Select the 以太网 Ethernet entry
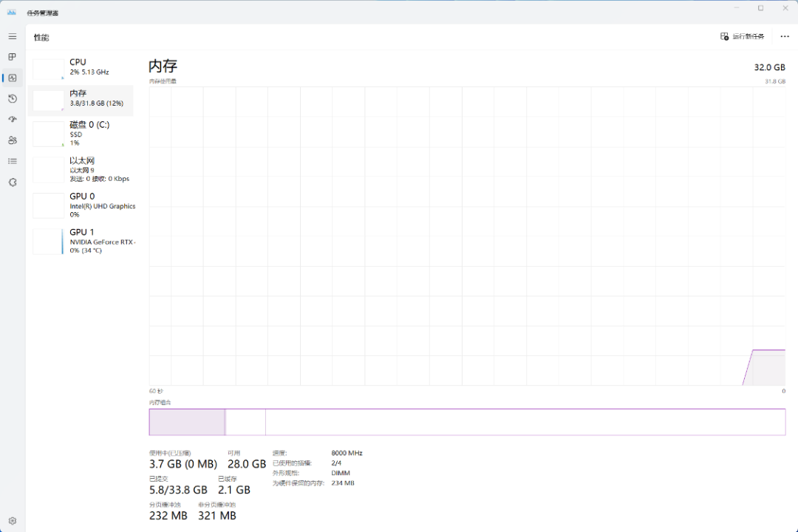Image resolution: width=798 pixels, height=532 pixels. (x=81, y=169)
